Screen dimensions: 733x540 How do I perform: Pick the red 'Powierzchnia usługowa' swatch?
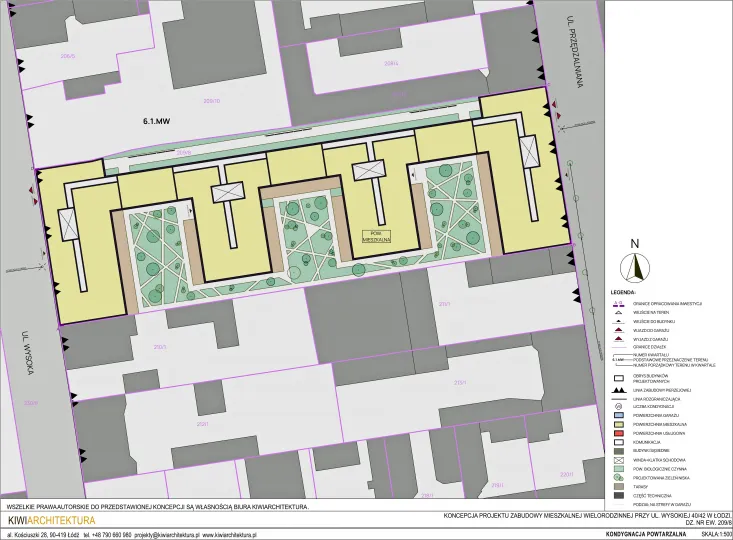pyautogui.click(x=619, y=431)
